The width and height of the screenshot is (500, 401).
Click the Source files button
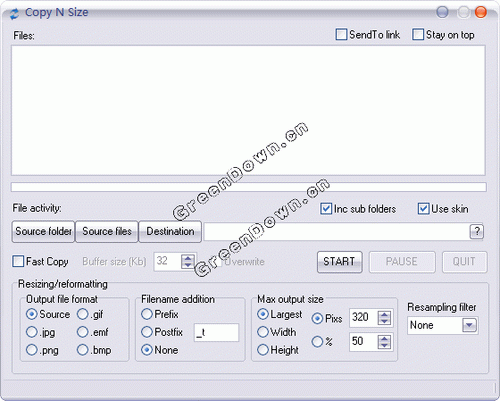[x=107, y=231]
